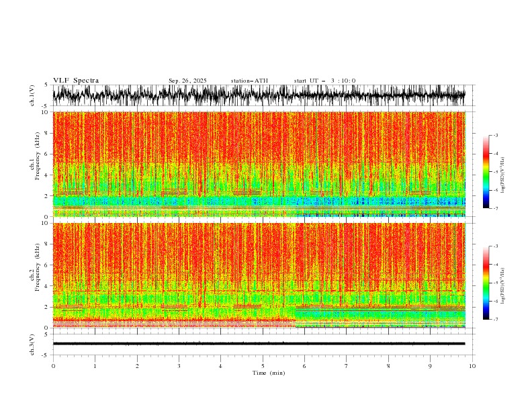The height and width of the screenshot is (411, 532).
Task: Click the "5" tick on the time axis
Action: [263, 366]
